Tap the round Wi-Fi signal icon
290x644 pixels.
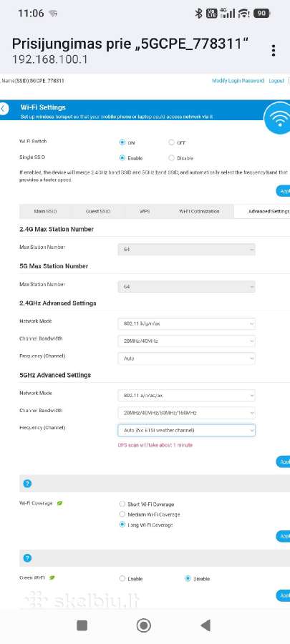[x=279, y=118]
